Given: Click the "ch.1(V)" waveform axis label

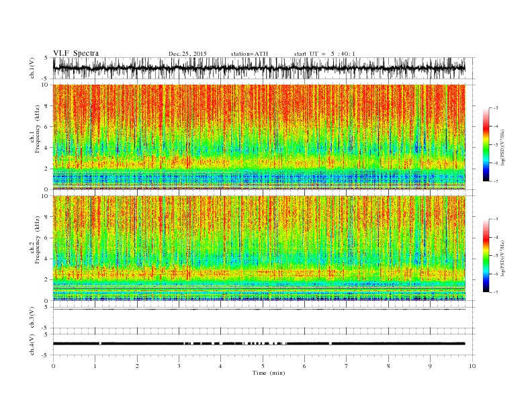Looking at the screenshot, I should click(32, 68).
